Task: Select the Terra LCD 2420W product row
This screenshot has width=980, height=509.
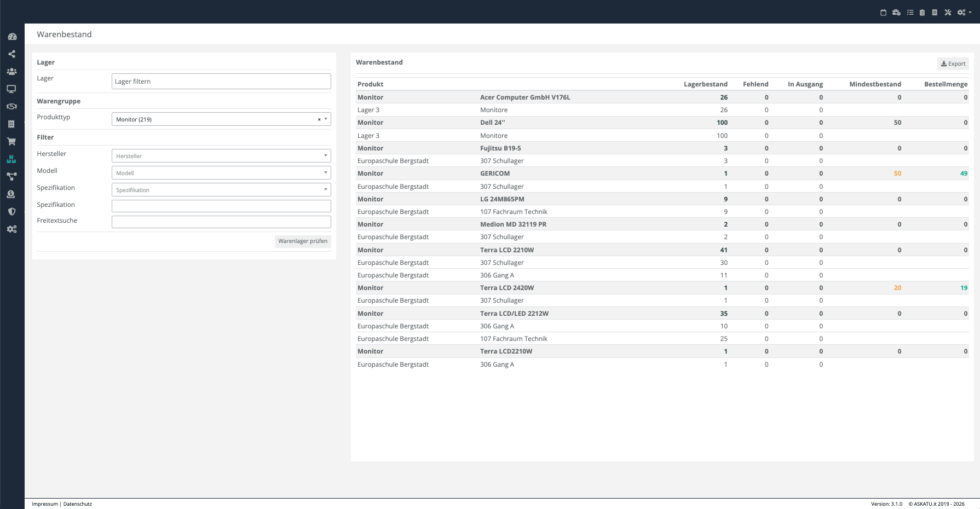Action: click(662, 288)
